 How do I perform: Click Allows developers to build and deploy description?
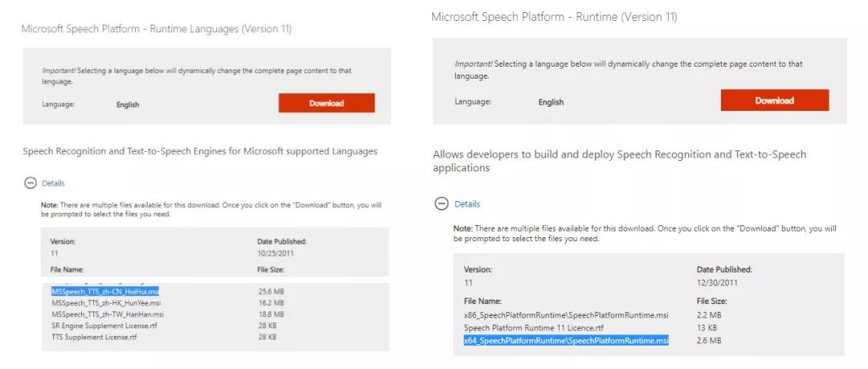point(620,161)
